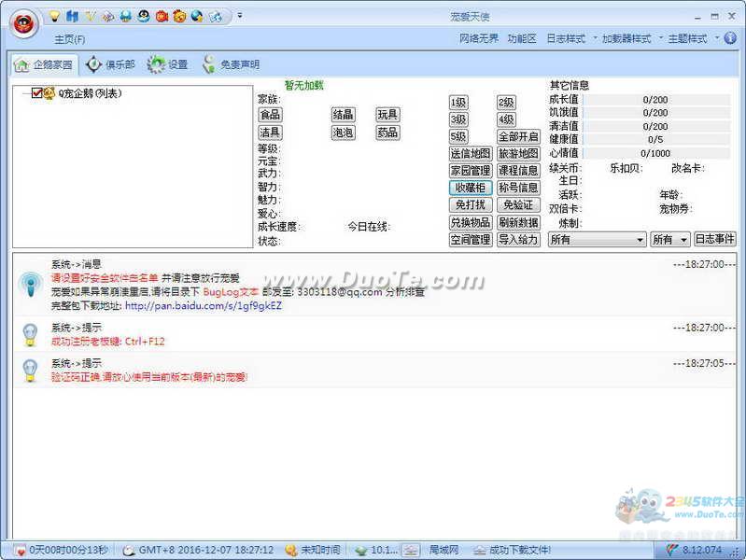Click the yellow V icon in quick toolbar
Image resolution: width=746 pixels, height=560 pixels.
coord(90,16)
